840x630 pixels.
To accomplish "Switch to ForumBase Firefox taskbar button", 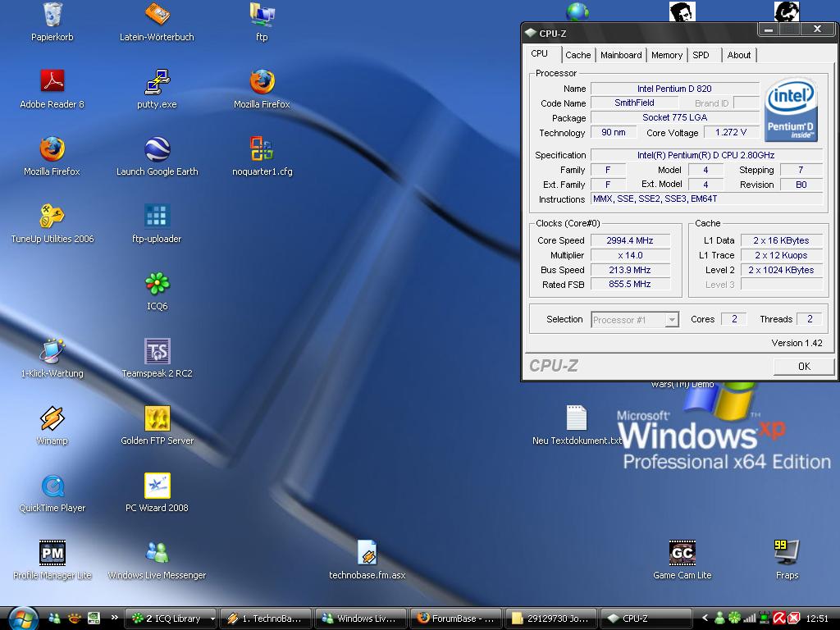I will pyautogui.click(x=456, y=619).
